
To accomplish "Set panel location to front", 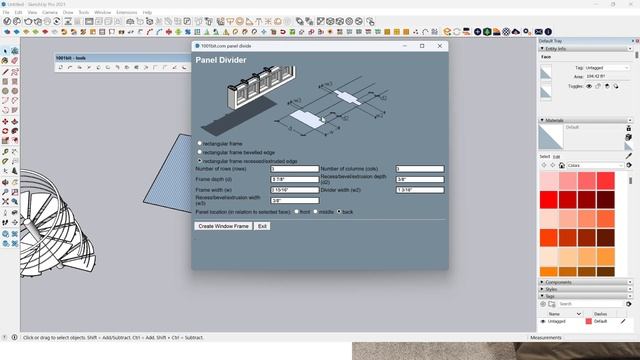I will [x=297, y=211].
